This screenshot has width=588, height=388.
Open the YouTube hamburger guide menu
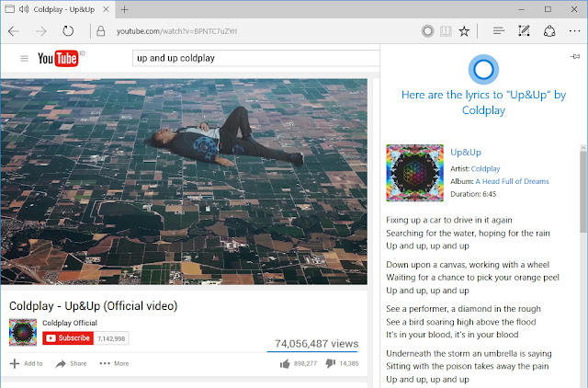(25, 58)
